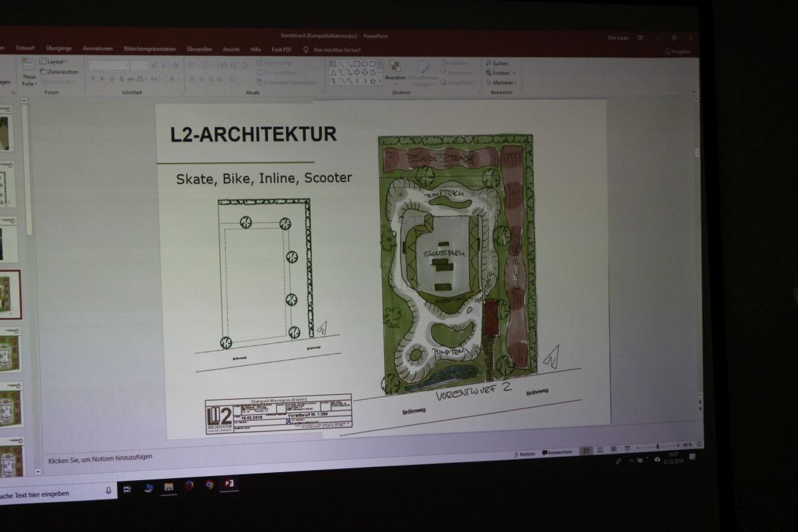Open File Explorer from taskbar
The width and height of the screenshot is (798, 532).
pyautogui.click(x=169, y=487)
